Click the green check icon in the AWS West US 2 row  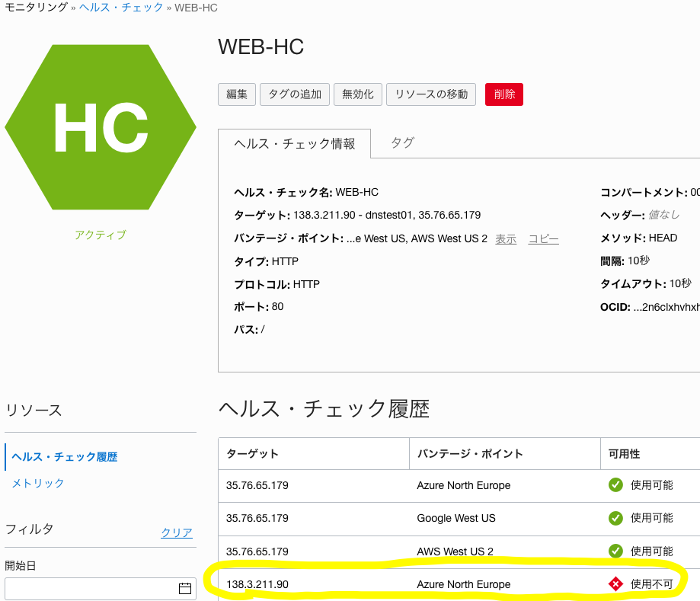(x=615, y=551)
